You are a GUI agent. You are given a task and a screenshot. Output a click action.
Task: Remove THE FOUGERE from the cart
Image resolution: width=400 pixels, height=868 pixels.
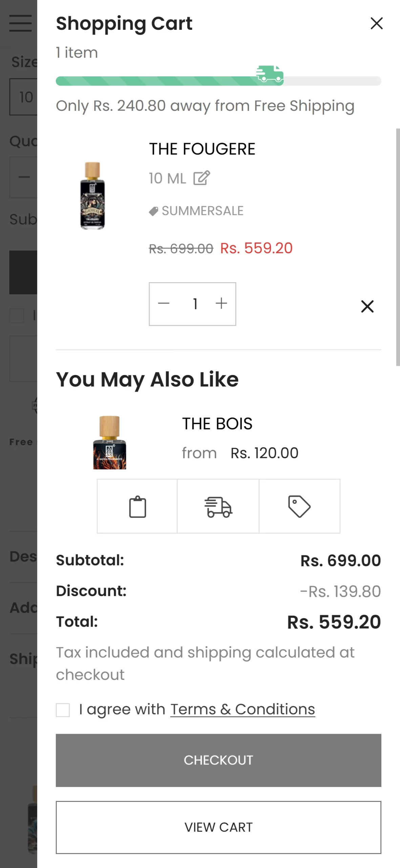pos(367,306)
